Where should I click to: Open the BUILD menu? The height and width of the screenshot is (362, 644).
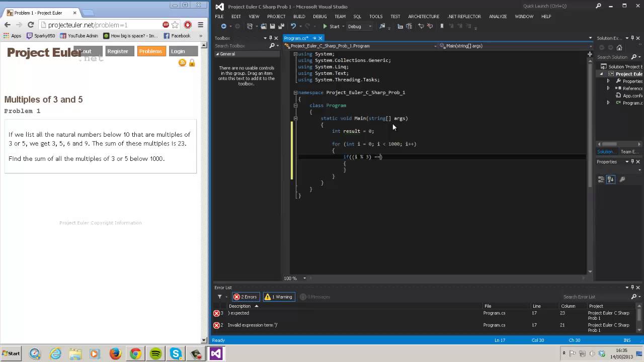click(x=299, y=17)
